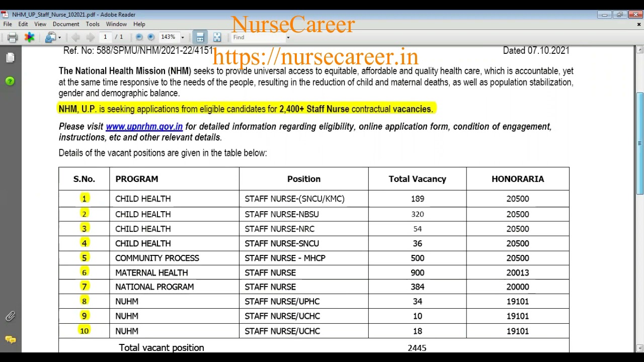
Task: Open the Find options dropdown arrow
Action: 288,38
